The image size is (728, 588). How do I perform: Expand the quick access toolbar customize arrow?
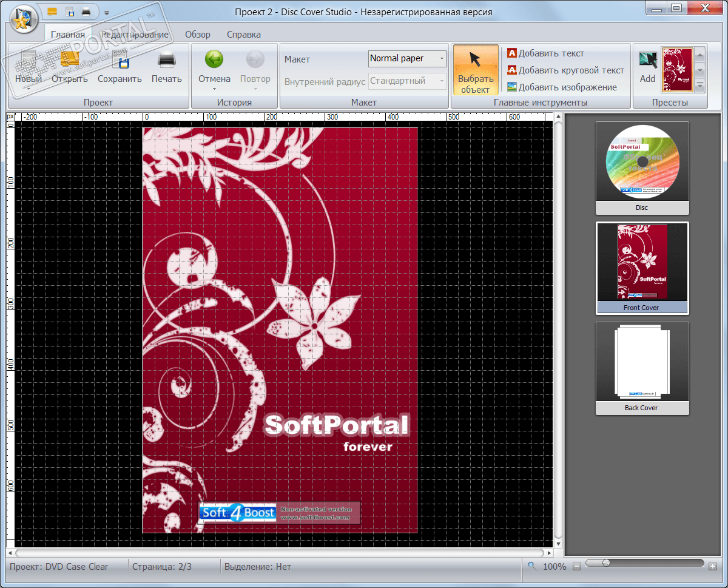(x=106, y=12)
